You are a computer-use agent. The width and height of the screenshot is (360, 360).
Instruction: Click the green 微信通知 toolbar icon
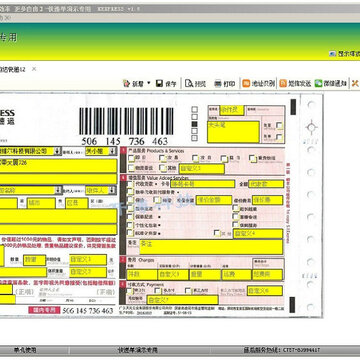[x=319, y=83]
